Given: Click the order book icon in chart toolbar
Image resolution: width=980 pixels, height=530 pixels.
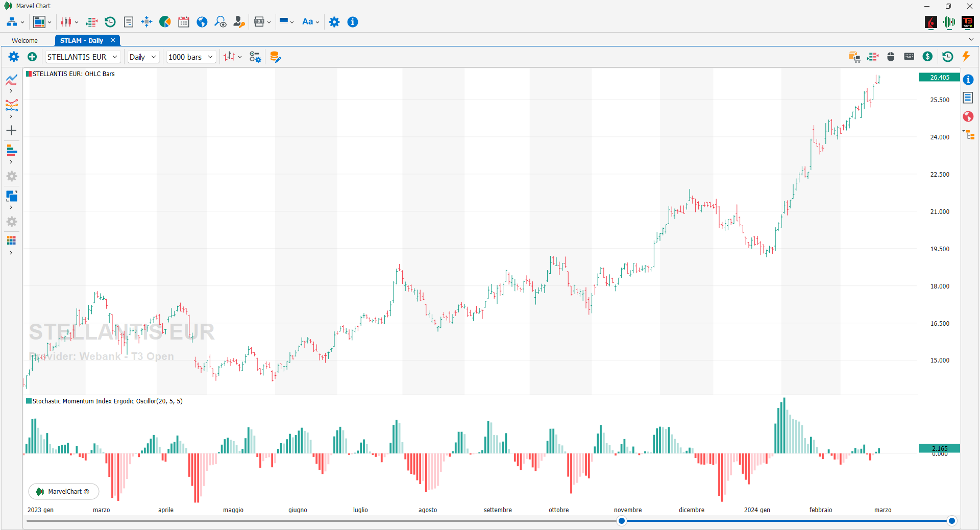Looking at the screenshot, I should pyautogui.click(x=873, y=57).
